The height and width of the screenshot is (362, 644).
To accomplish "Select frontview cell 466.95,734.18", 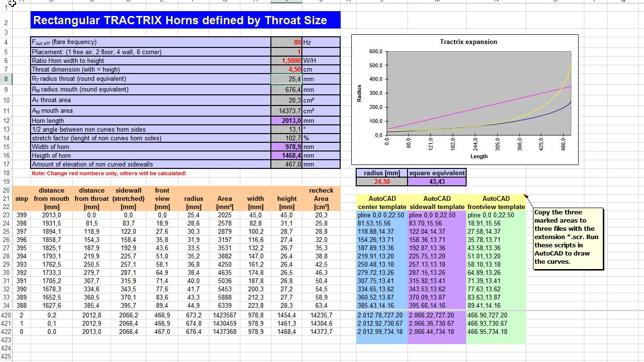I will 496,332.
